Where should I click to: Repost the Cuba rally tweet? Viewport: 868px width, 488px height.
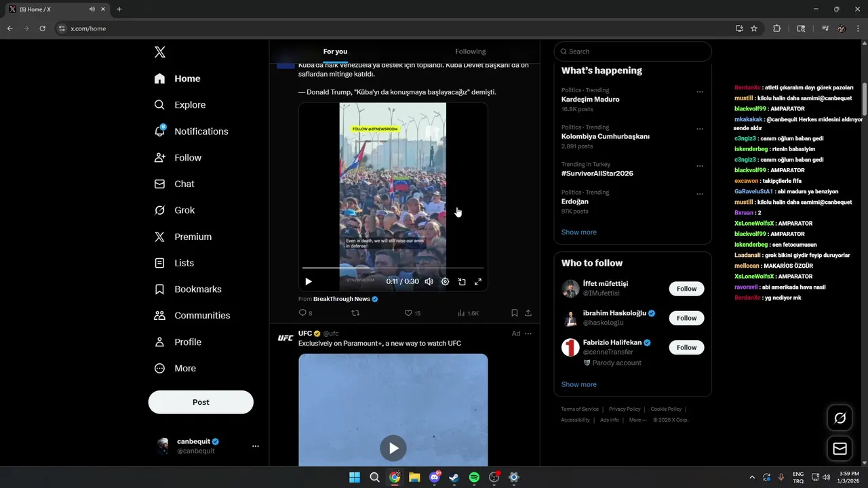coord(355,313)
